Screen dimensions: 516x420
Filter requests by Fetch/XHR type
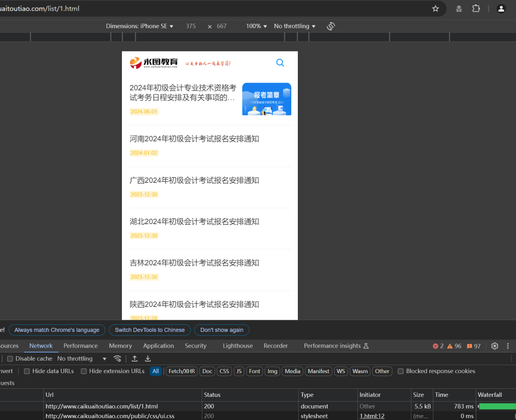point(181,371)
